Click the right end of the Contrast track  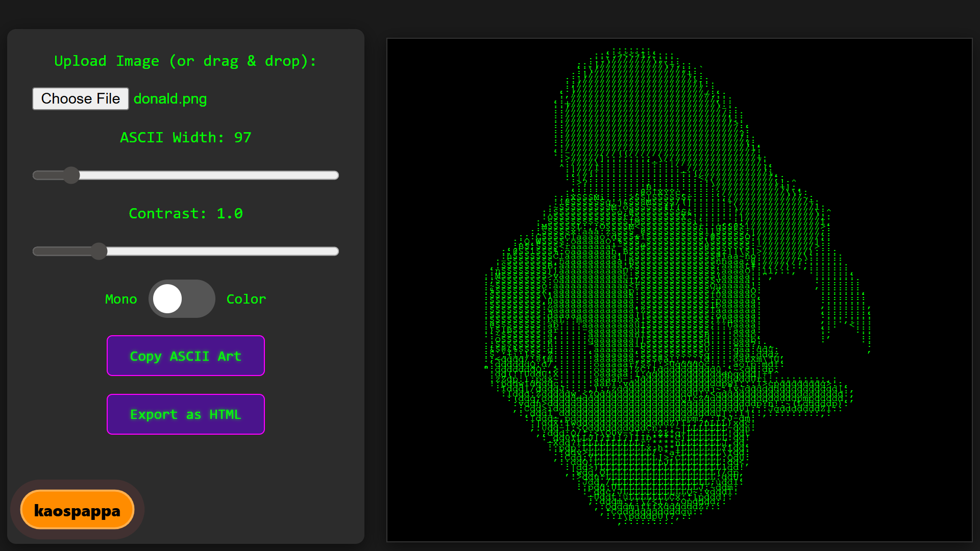(334, 251)
